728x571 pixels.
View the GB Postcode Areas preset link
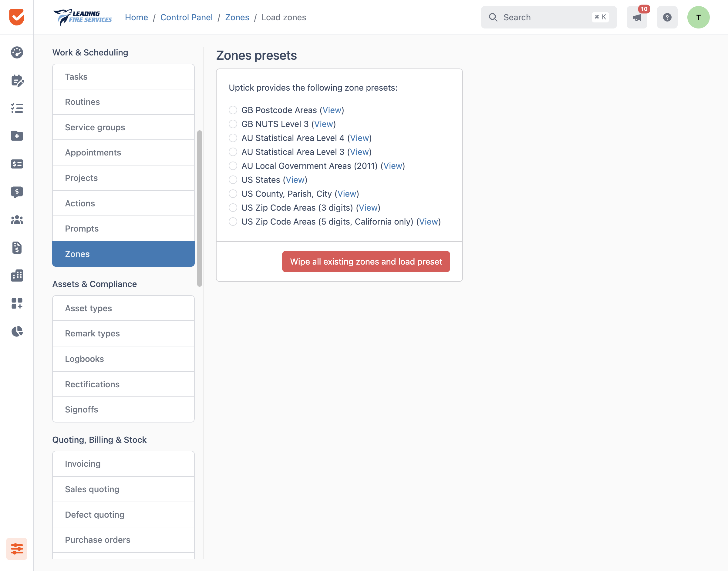point(332,110)
